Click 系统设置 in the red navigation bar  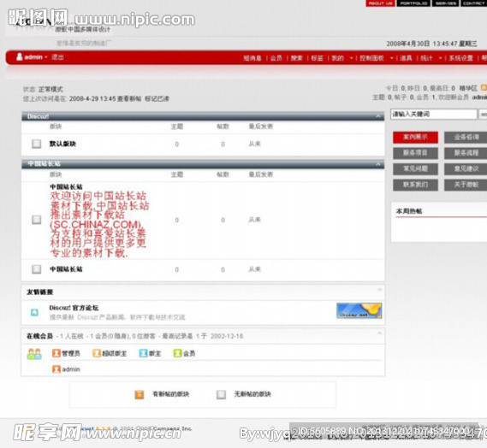[461, 58]
